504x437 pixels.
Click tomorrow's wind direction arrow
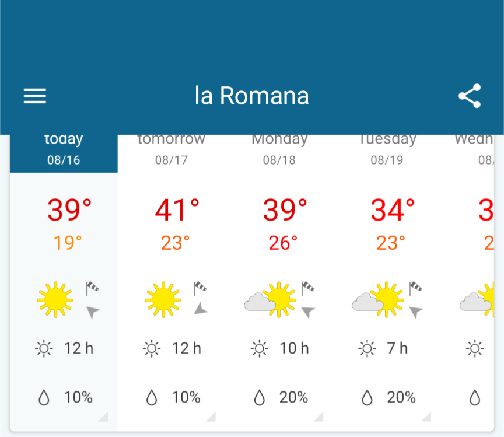[x=201, y=309]
